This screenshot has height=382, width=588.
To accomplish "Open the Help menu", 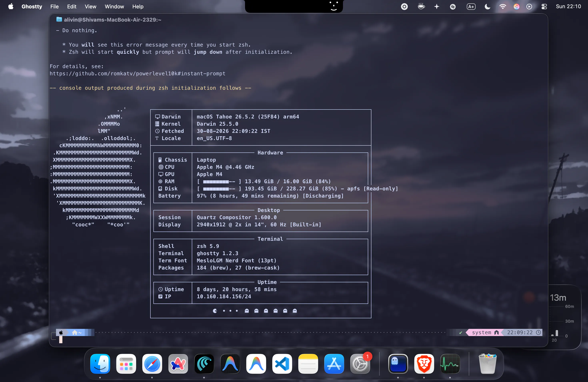I will [x=138, y=6].
